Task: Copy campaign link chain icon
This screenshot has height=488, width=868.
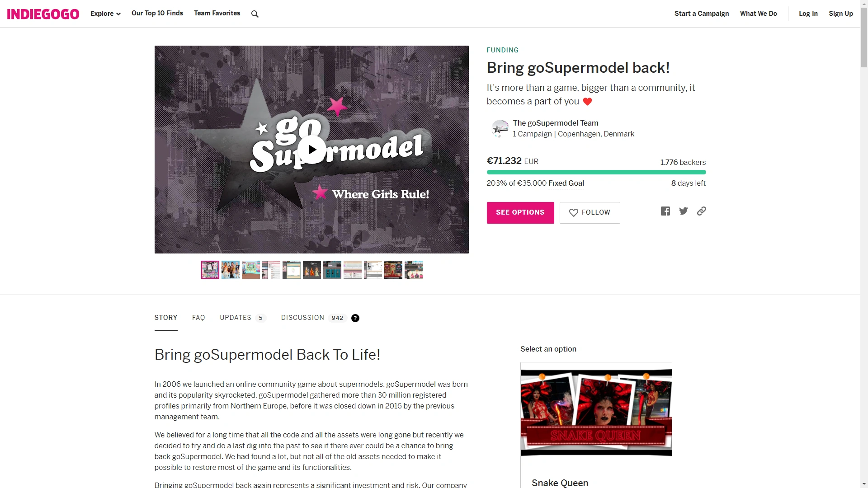Action: pos(702,211)
